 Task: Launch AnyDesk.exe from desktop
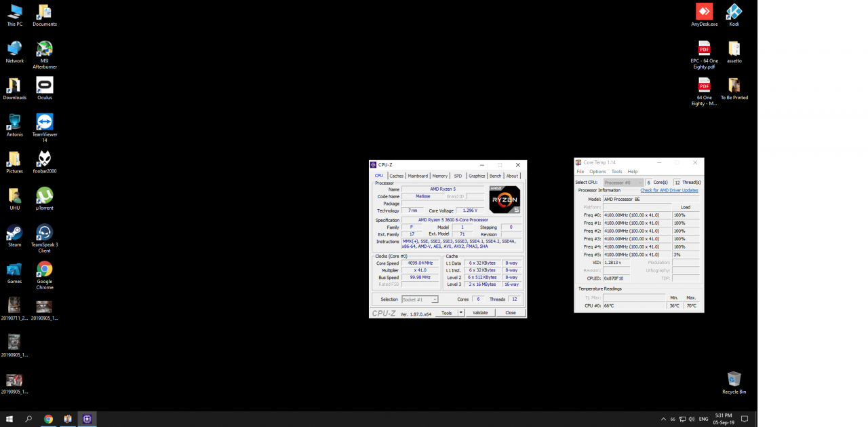tap(704, 15)
